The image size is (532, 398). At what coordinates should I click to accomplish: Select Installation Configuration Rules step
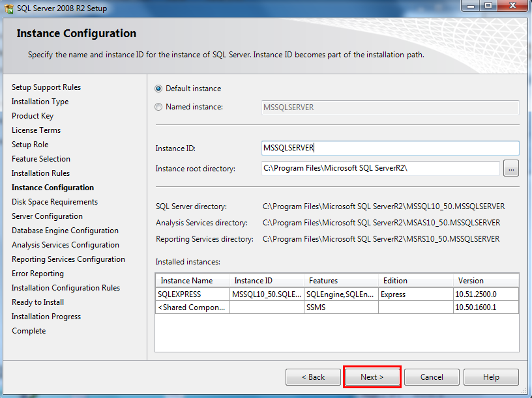click(x=65, y=288)
